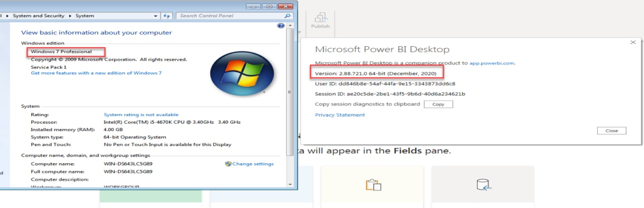Click the Control Panel vertical scrollbar thumb
This screenshot has width=644, height=208.
pyautogui.click(x=289, y=91)
